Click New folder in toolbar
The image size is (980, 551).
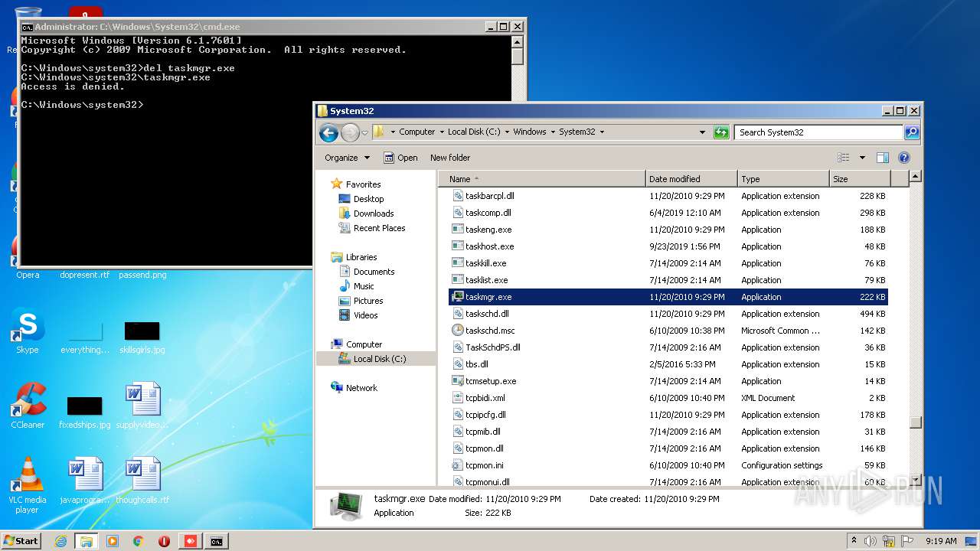pyautogui.click(x=450, y=158)
